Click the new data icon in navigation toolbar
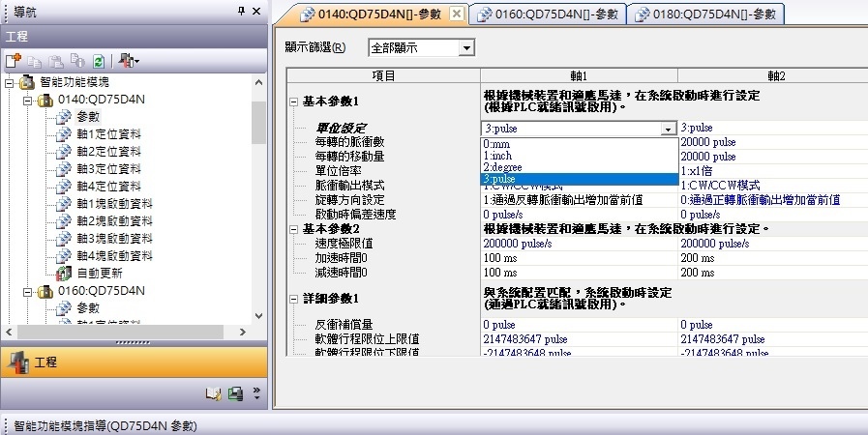 (13, 60)
